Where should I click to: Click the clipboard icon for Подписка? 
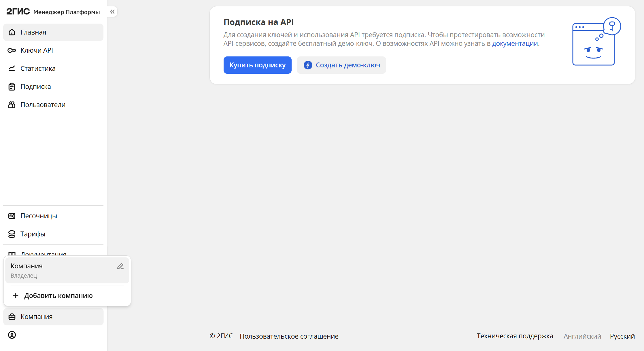pyautogui.click(x=12, y=87)
